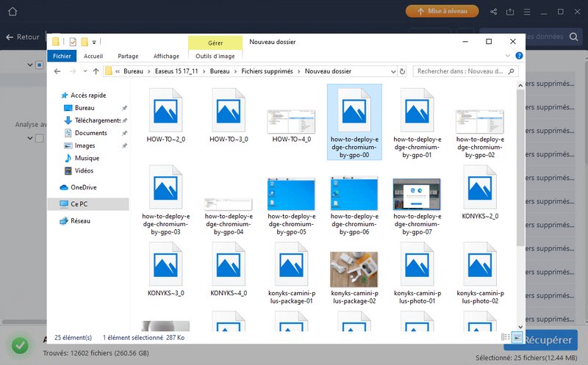Navigate to Fichiers supprimés breadcrumb
Image resolution: width=588 pixels, height=365 pixels.
pos(267,71)
